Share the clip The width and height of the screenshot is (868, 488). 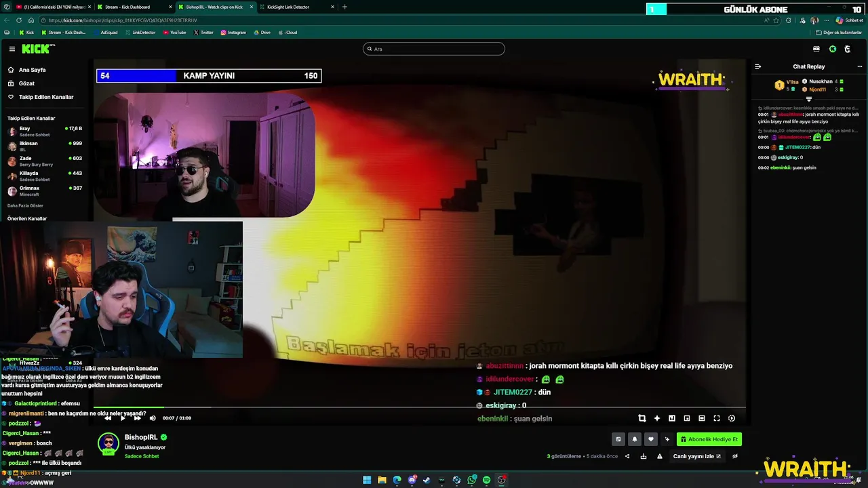tap(627, 456)
